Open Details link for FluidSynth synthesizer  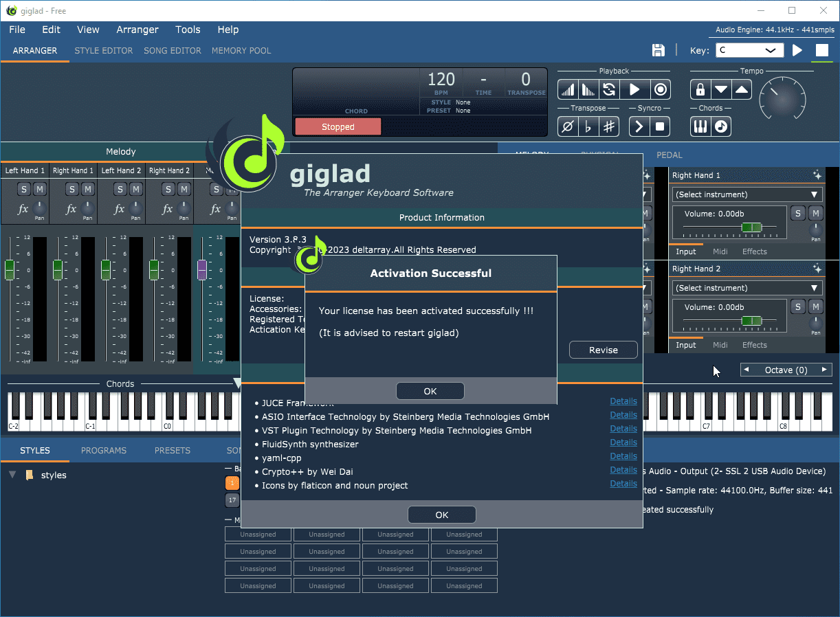coord(623,442)
